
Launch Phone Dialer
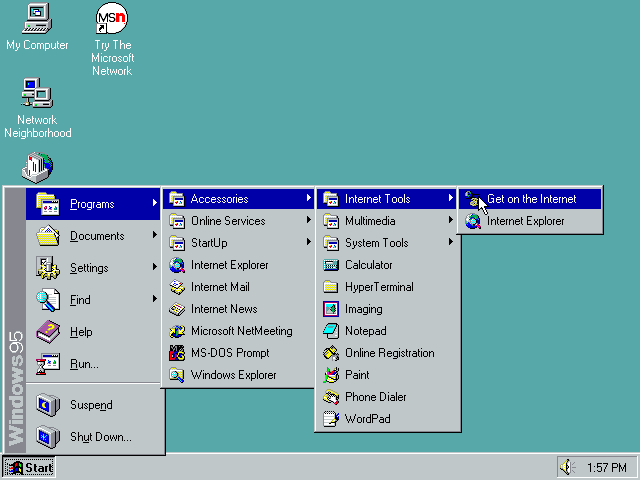pos(388,397)
